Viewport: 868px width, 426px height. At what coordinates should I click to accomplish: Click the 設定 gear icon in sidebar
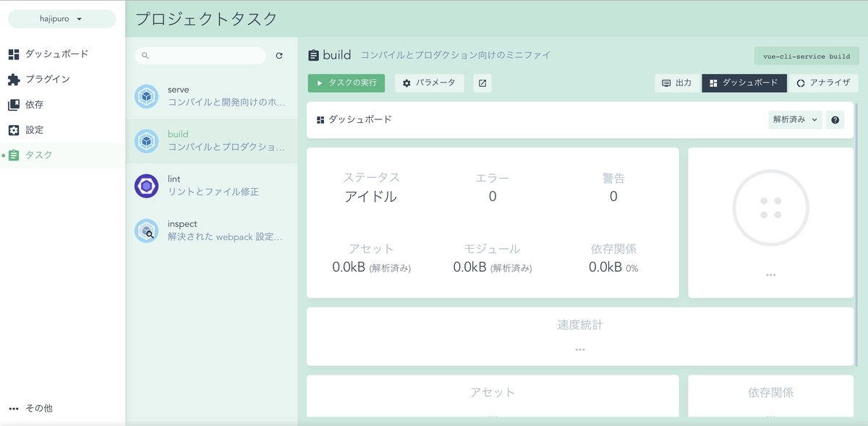pyautogui.click(x=14, y=130)
